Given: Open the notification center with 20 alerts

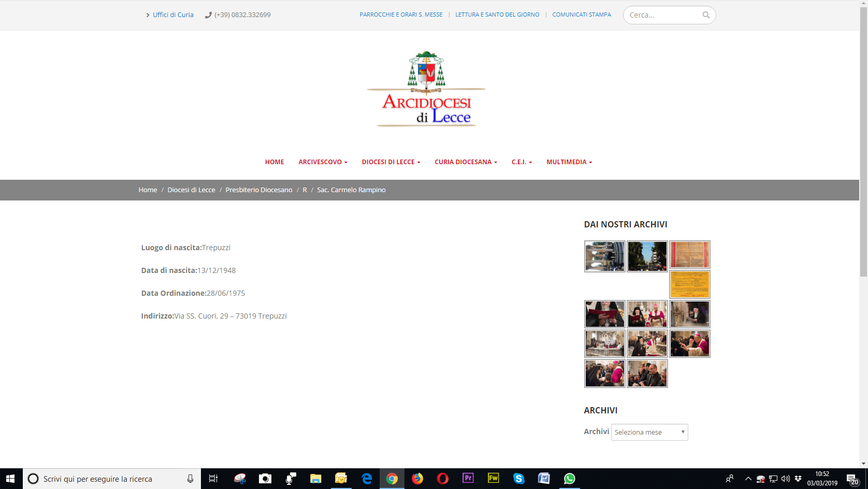Looking at the screenshot, I should [x=852, y=479].
